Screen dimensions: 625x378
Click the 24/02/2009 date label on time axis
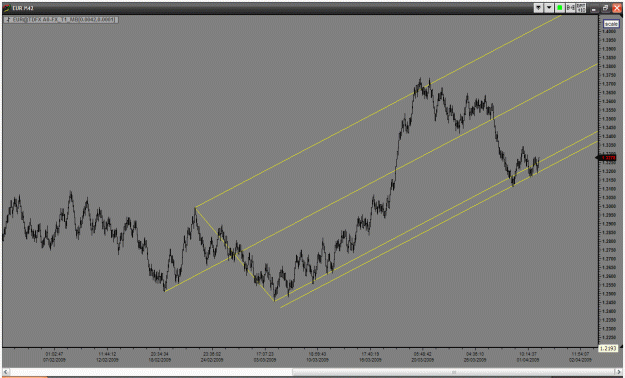pyautogui.click(x=212, y=360)
